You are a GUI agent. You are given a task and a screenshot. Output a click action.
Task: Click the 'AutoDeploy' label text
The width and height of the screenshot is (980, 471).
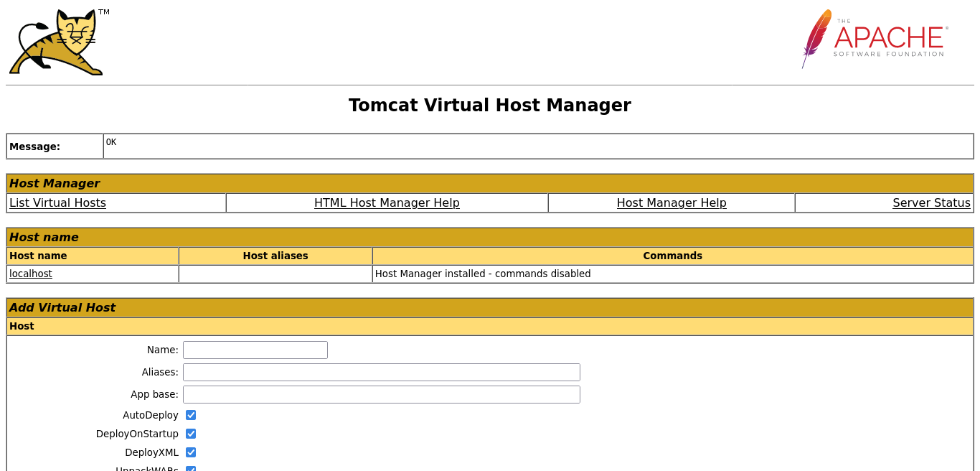point(151,415)
